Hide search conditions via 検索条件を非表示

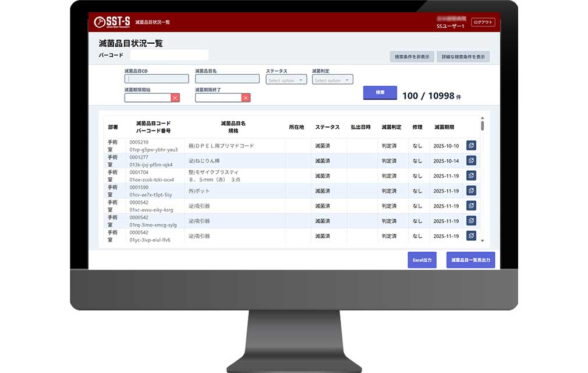coord(412,57)
